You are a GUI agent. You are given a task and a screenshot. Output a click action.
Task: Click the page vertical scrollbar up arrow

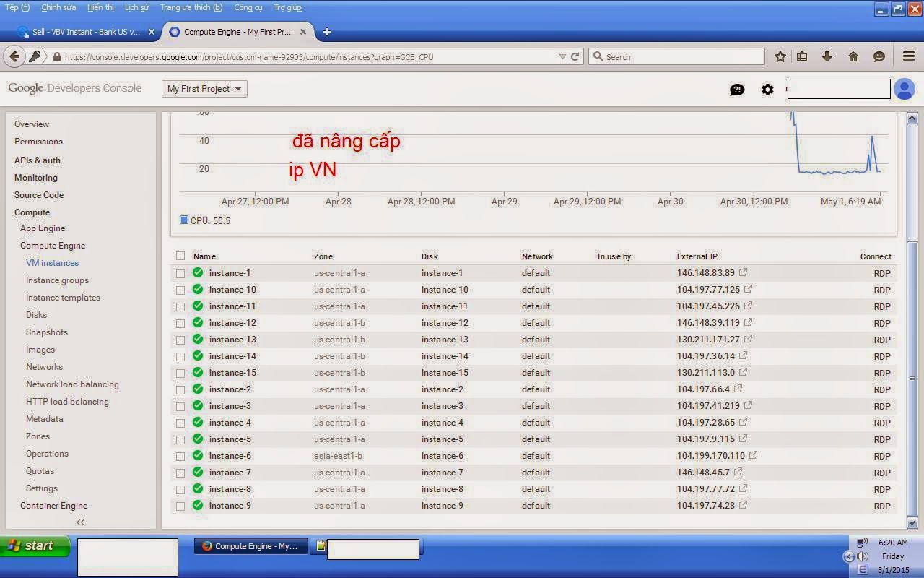[x=912, y=118]
